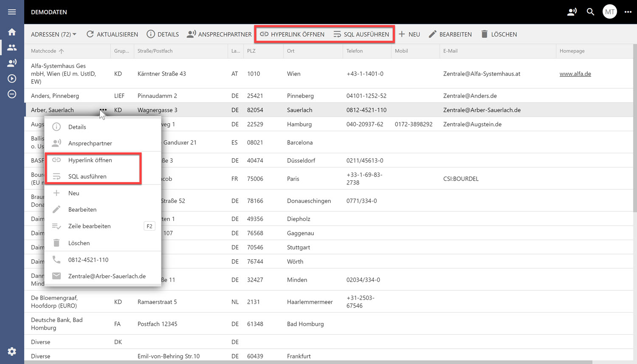This screenshot has height=364, width=637.
Task: Click the play circle sidebar icon
Action: click(12, 78)
